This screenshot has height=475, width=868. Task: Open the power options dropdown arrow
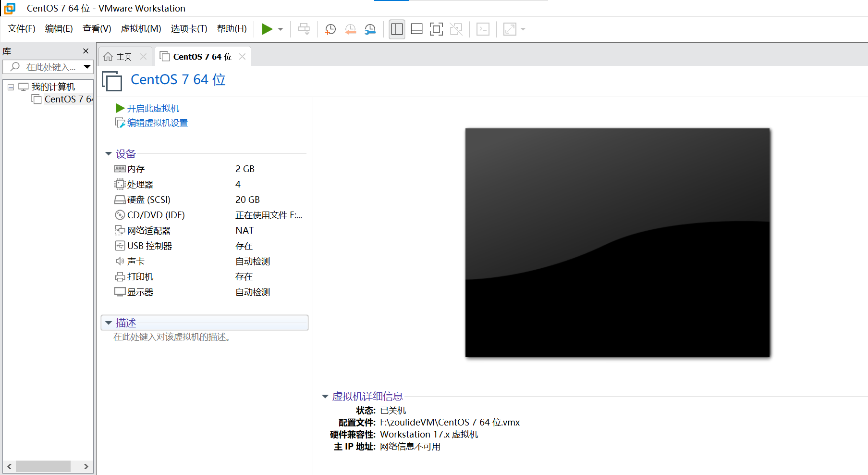(x=281, y=29)
